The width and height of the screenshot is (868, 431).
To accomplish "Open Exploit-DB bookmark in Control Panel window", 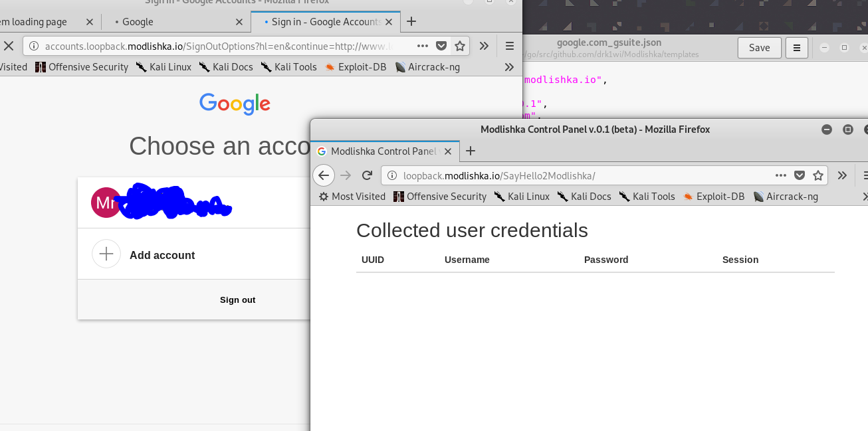I will (x=713, y=197).
